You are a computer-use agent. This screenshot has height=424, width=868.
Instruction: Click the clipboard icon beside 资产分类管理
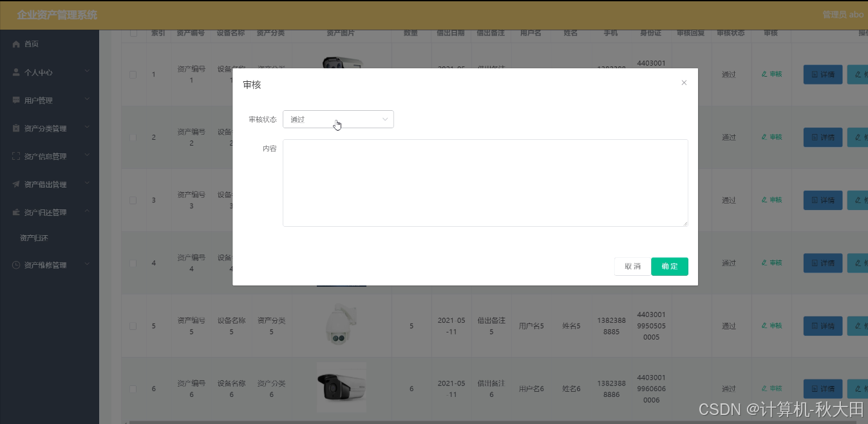[x=16, y=128]
